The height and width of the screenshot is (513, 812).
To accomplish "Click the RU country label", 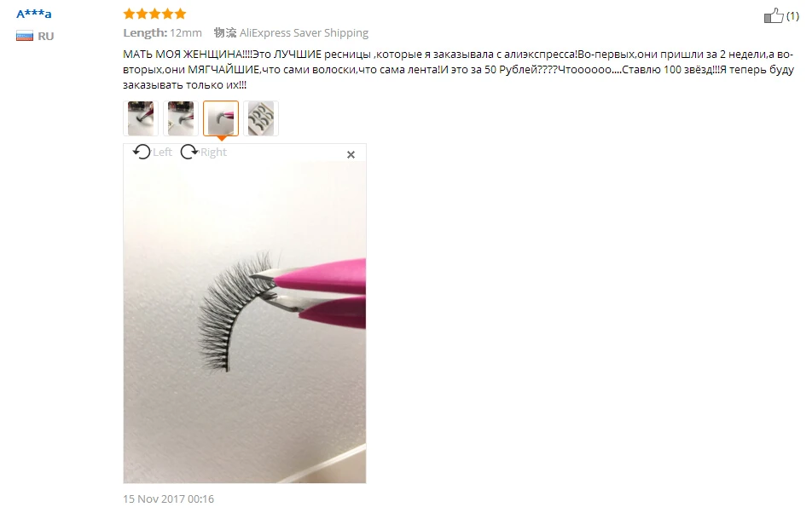I will (x=45, y=36).
